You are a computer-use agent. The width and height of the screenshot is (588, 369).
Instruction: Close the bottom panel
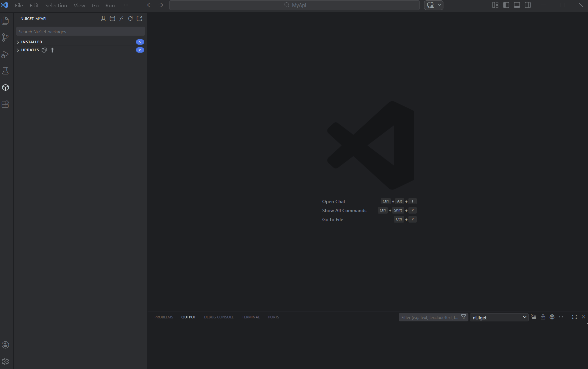coord(583,317)
